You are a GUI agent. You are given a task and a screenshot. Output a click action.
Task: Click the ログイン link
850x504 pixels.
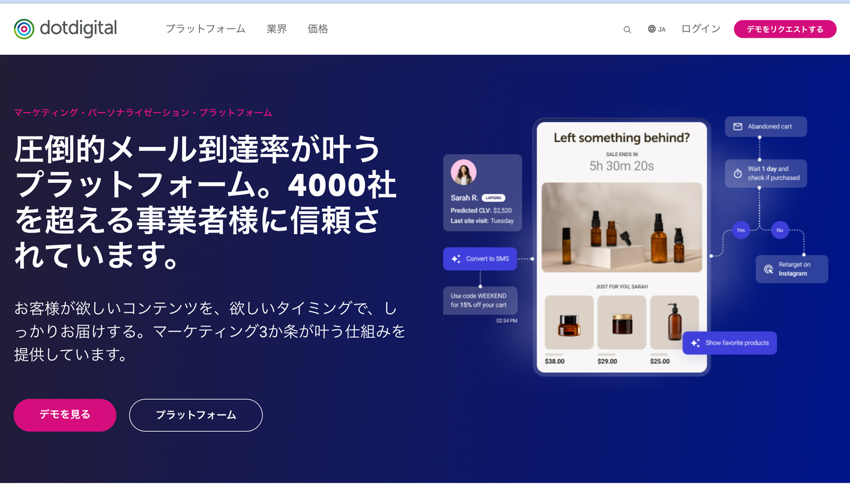pyautogui.click(x=701, y=29)
